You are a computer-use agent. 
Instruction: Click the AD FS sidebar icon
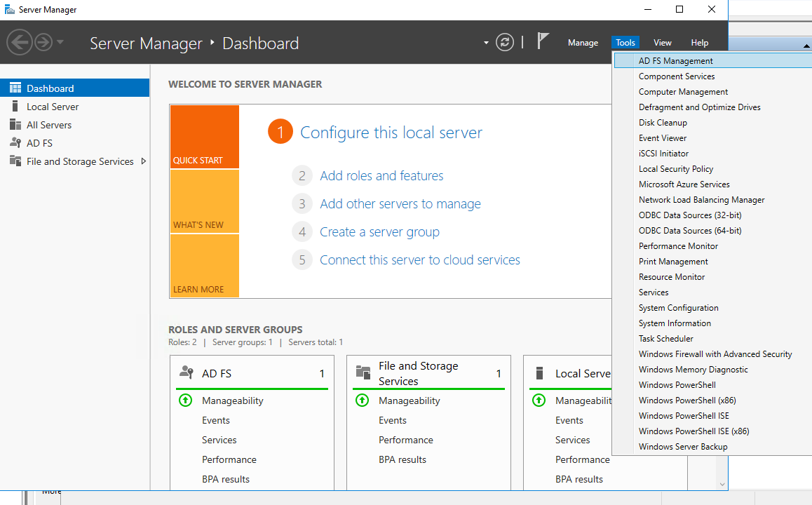coord(15,143)
